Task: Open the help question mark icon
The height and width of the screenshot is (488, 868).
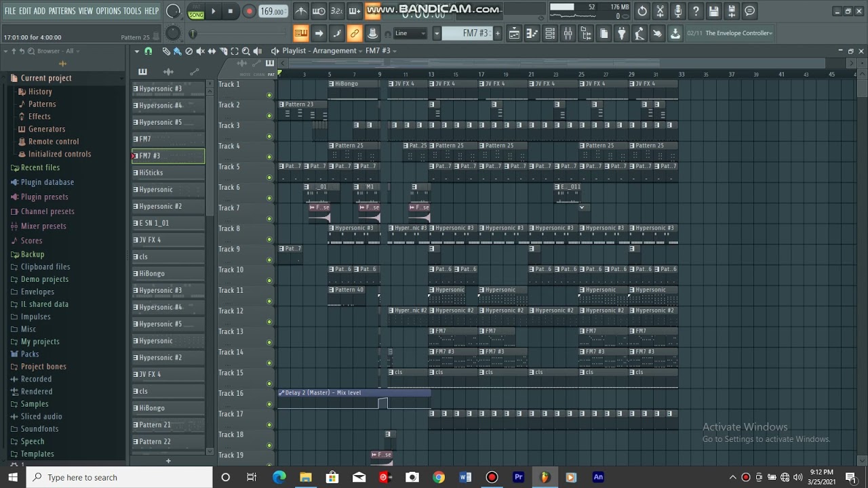Action: pos(696,11)
